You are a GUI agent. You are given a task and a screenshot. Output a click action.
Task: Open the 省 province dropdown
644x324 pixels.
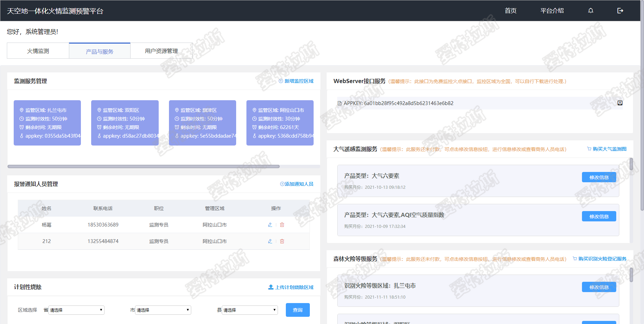pyautogui.click(x=76, y=310)
